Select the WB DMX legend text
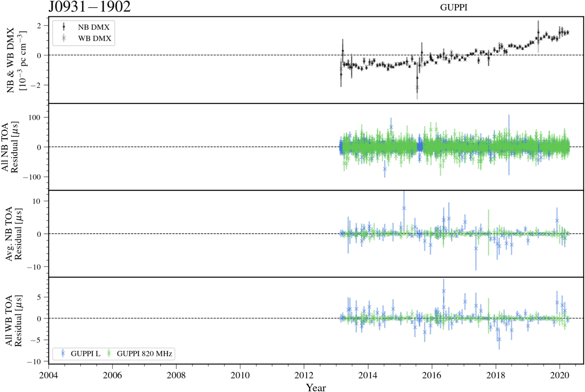The width and height of the screenshot is (585, 392). point(95,38)
